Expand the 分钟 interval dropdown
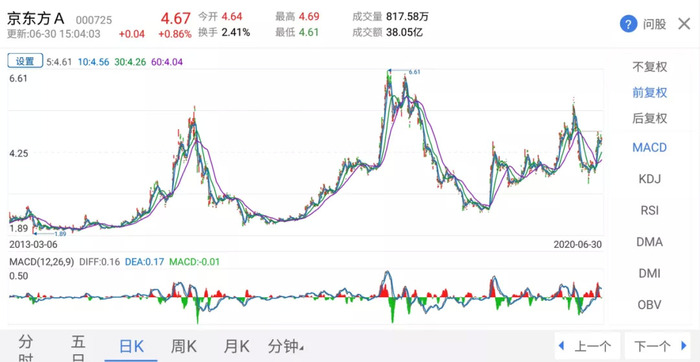700x362 pixels. [286, 346]
